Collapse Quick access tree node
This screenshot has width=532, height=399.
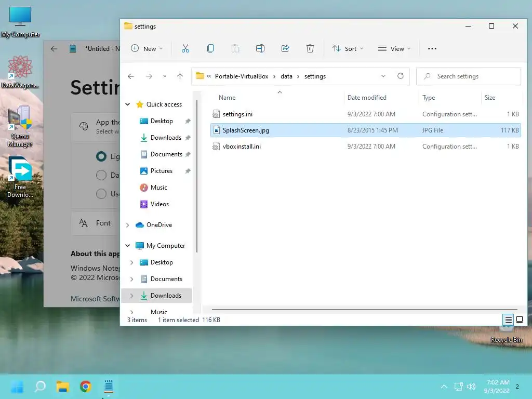click(x=128, y=104)
